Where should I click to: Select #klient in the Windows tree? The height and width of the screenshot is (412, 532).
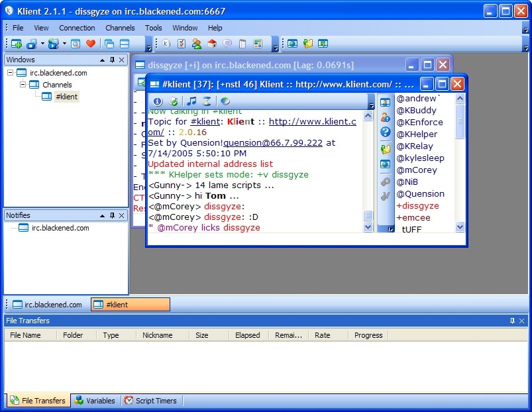point(66,97)
